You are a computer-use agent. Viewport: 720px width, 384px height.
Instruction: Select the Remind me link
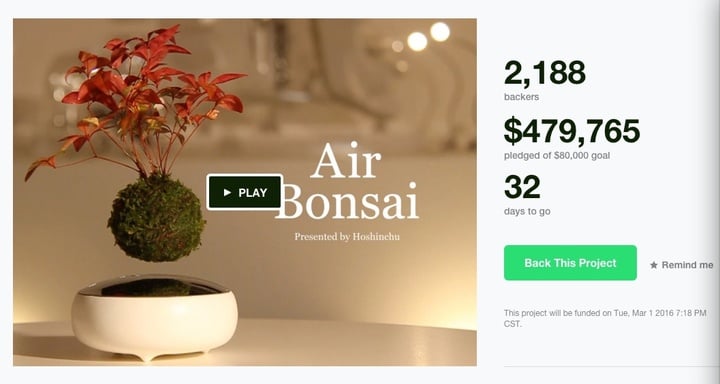pos(682,265)
